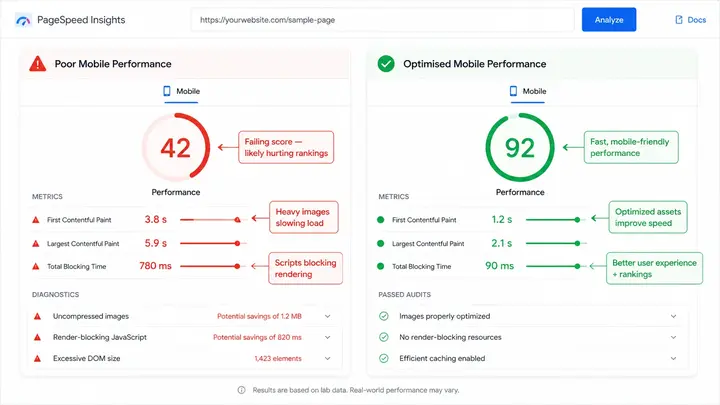Click METRICS heading in Optimised Performance panel

pos(394,197)
